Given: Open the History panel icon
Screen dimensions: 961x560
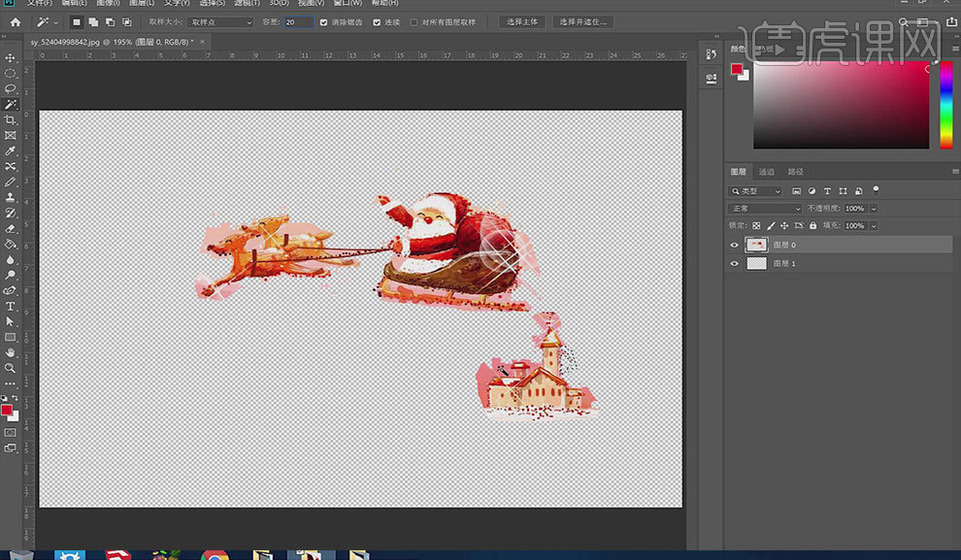Looking at the screenshot, I should click(711, 54).
